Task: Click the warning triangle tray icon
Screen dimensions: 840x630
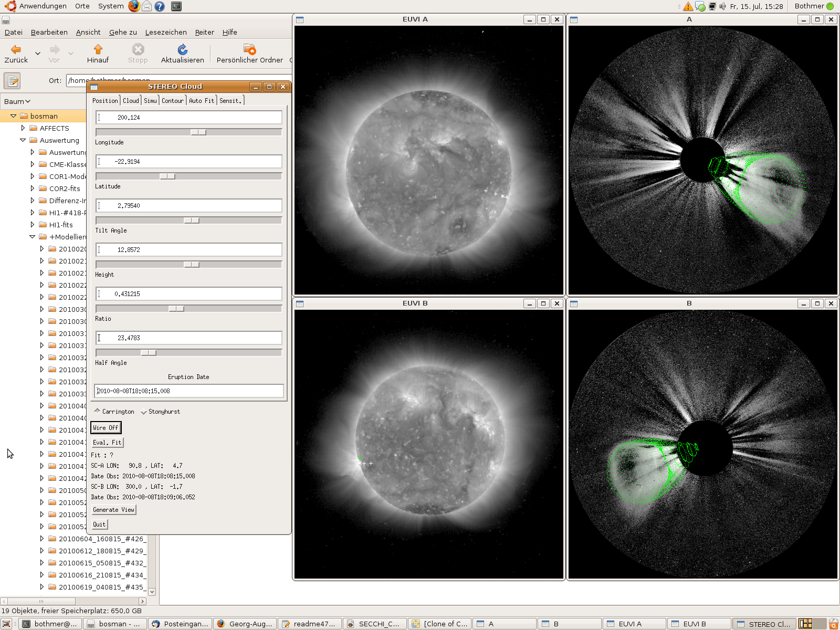Action: (688, 6)
